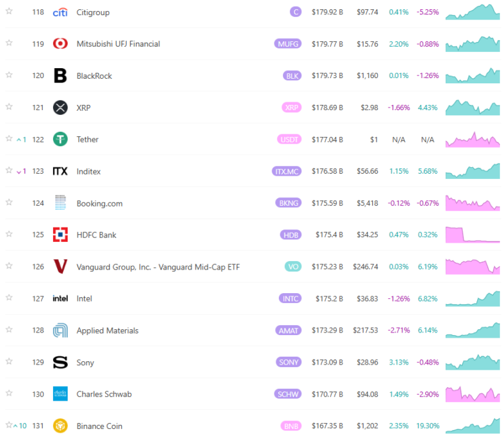Click the Citigroup logo icon
The height and width of the screenshot is (440, 504).
click(x=60, y=12)
